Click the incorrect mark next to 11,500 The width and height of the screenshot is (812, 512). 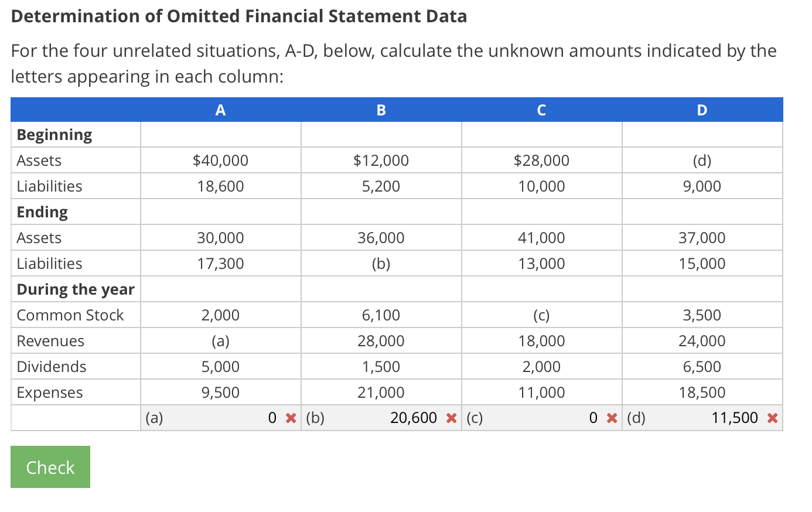point(773,418)
